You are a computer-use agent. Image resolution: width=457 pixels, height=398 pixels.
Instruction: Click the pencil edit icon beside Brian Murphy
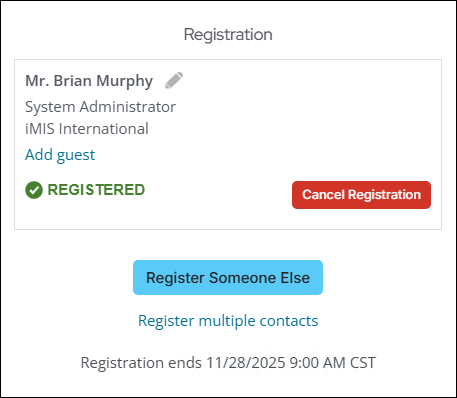pos(174,80)
